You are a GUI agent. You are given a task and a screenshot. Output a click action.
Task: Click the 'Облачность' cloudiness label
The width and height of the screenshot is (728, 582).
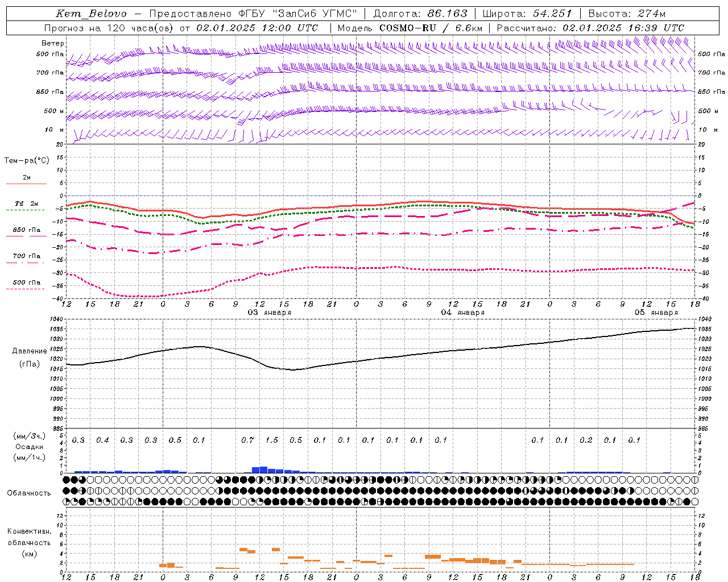[29, 493]
